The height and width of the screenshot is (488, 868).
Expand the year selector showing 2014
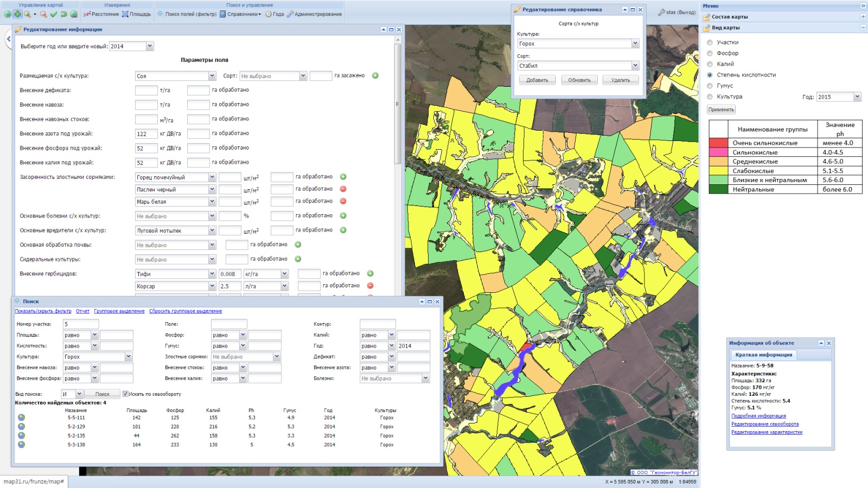tap(150, 47)
